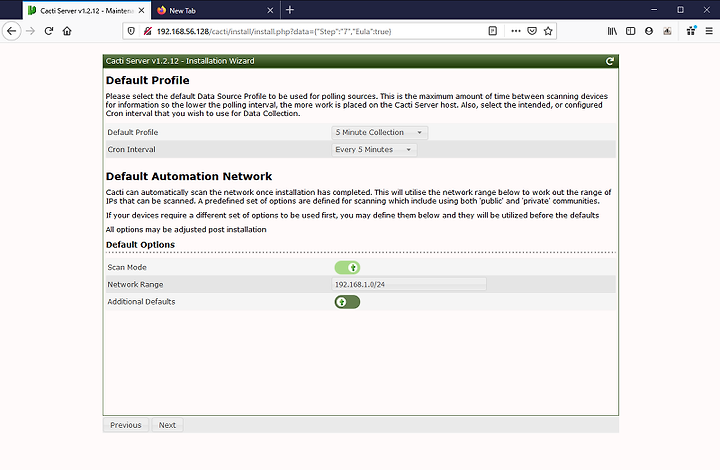
Task: Click the Next button
Action: point(167,425)
